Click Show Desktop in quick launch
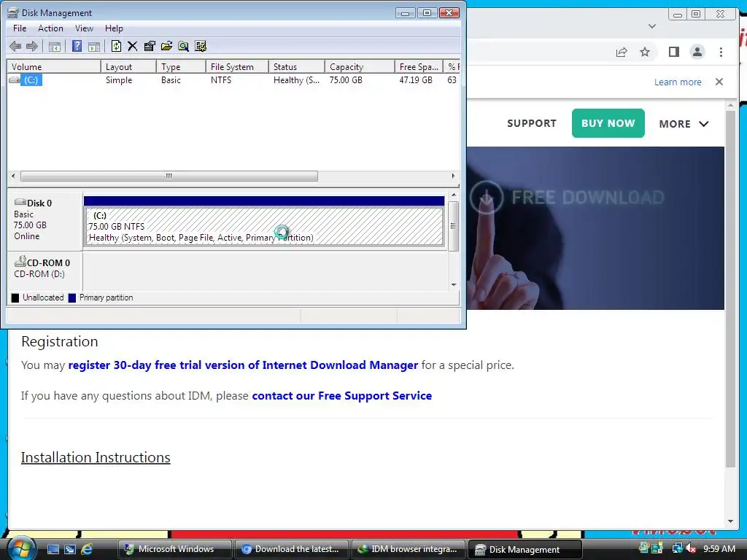 click(53, 549)
